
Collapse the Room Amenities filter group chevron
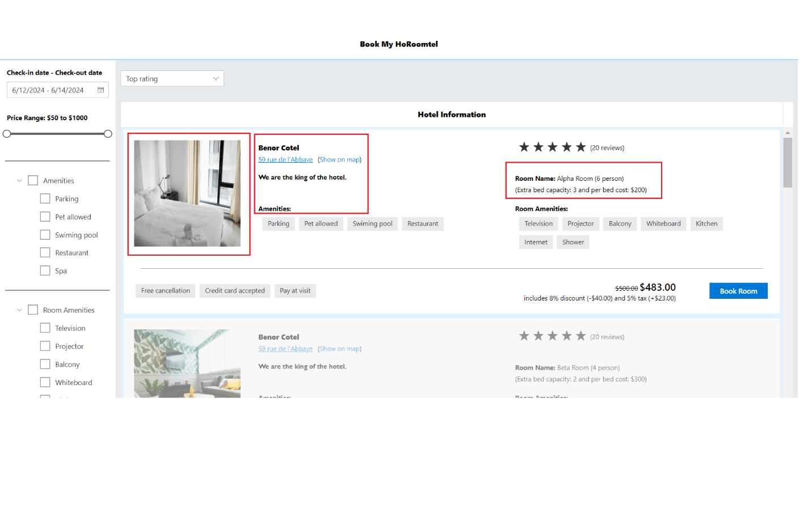(x=19, y=310)
